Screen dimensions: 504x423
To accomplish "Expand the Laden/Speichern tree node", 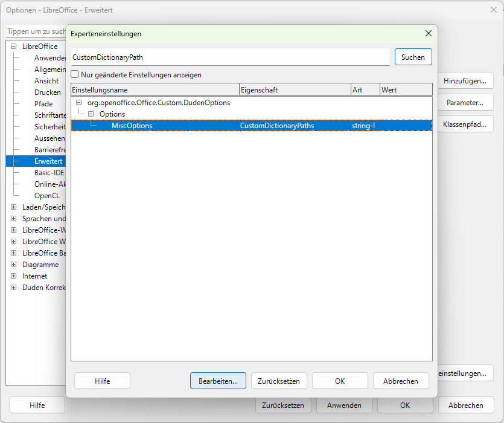I will click(x=13, y=207).
